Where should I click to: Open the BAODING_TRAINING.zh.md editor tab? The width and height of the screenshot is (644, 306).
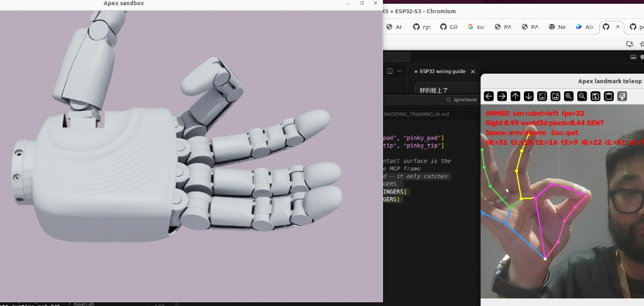(416, 114)
